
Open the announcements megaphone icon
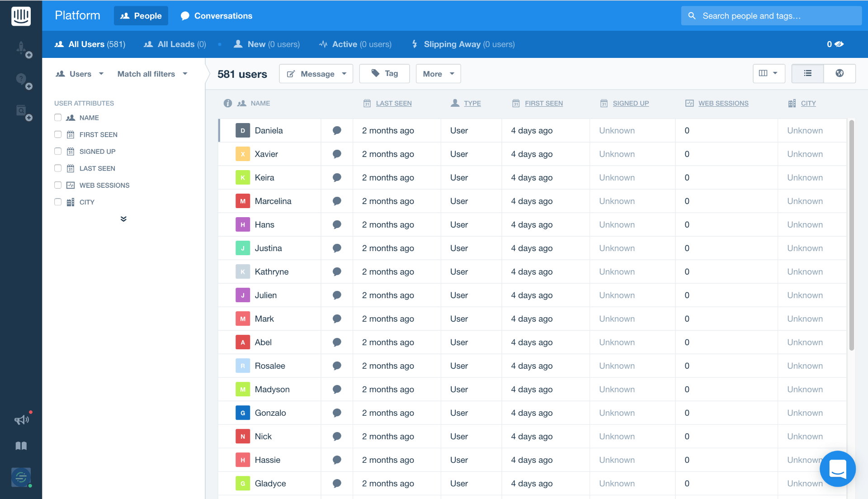click(21, 420)
